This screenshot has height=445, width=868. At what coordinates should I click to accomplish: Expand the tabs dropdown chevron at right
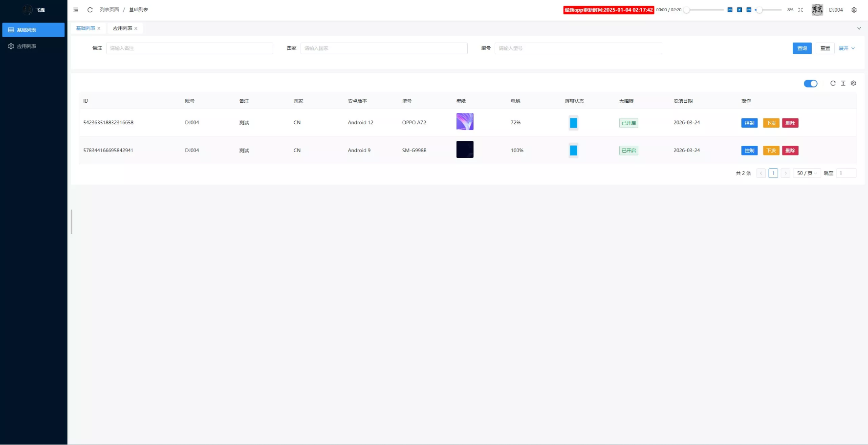coord(859,28)
